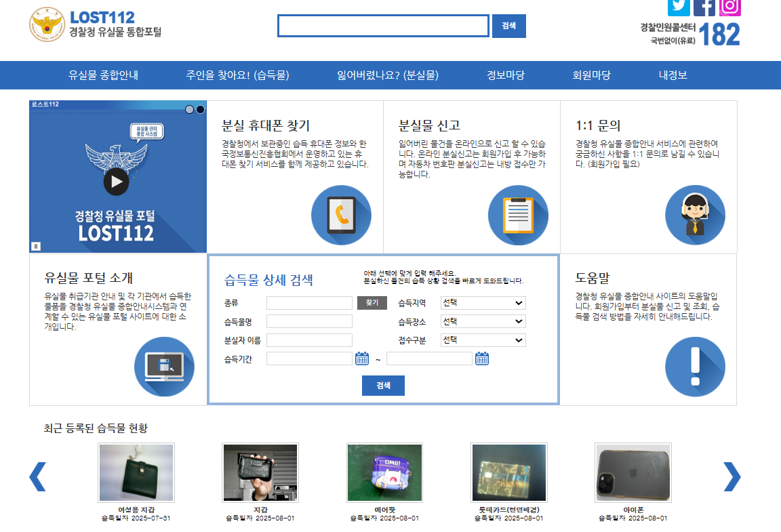The image size is (781, 532).
Task: Open the 도움말 heading link
Action: (593, 277)
